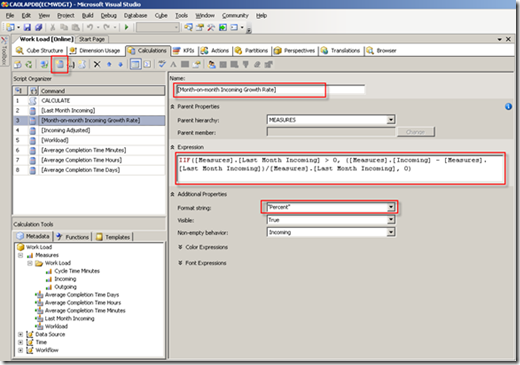Click the Change User icon

[211, 64]
